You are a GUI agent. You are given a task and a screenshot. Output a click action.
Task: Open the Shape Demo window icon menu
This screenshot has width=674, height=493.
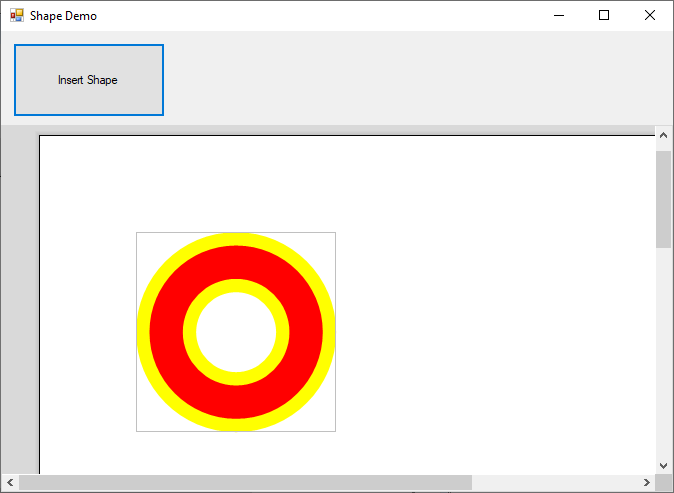point(17,15)
